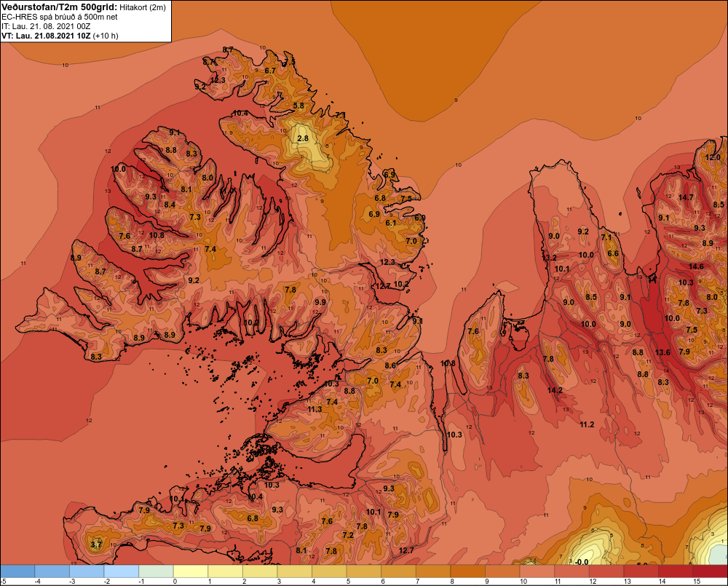Click the 'EC-HRES spá brúuð á 500m net' line
This screenshot has height=586, width=728.
tap(59, 17)
